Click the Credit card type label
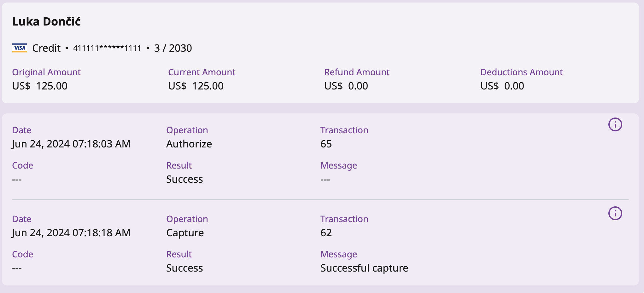Viewport: 644px width, 293px height. click(x=46, y=48)
